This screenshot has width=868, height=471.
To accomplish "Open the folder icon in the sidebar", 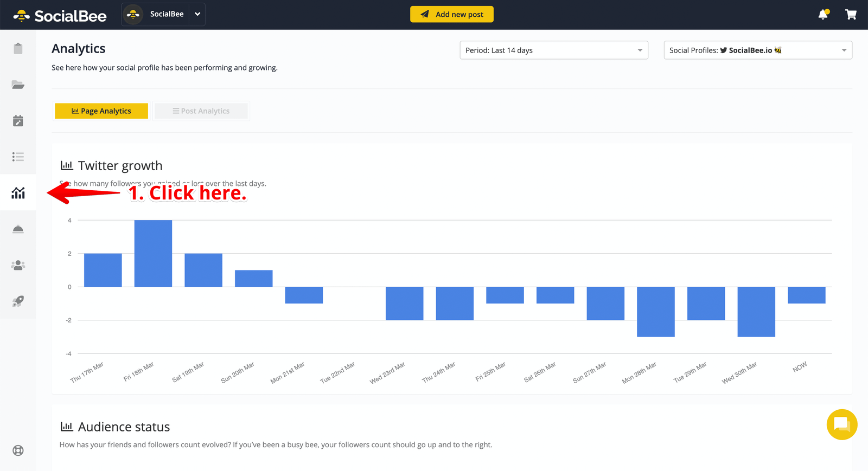I will click(x=18, y=85).
